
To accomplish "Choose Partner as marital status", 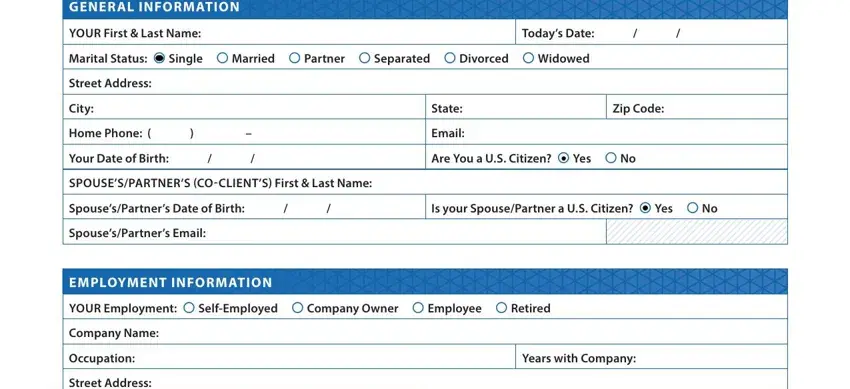I will [294, 58].
